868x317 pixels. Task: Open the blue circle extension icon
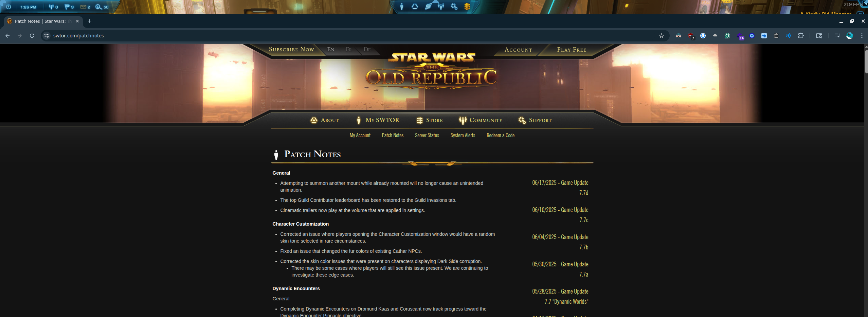tap(752, 36)
